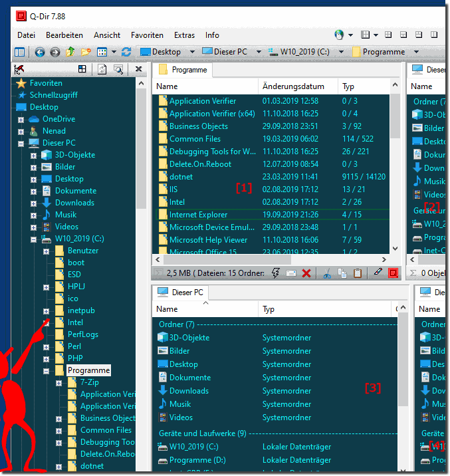The height and width of the screenshot is (476, 450).
Task: Click the Dieser PC pane vertical scrollbar
Action: (x=403, y=360)
